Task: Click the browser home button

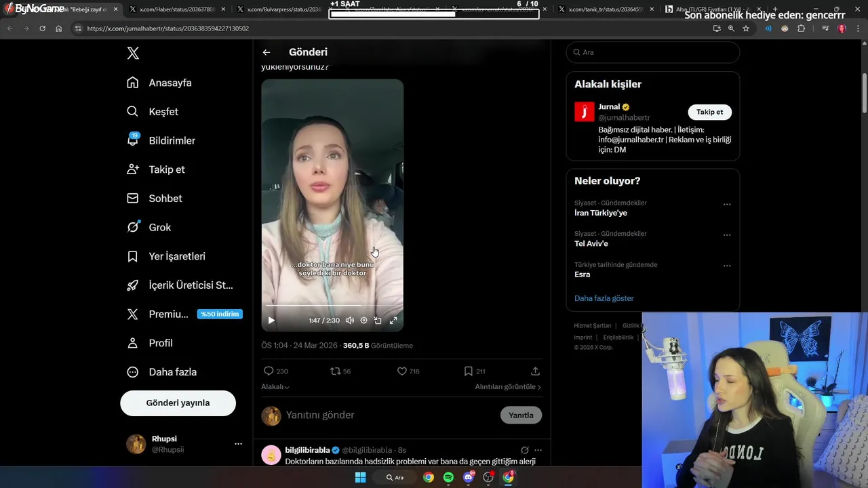Action: click(59, 28)
